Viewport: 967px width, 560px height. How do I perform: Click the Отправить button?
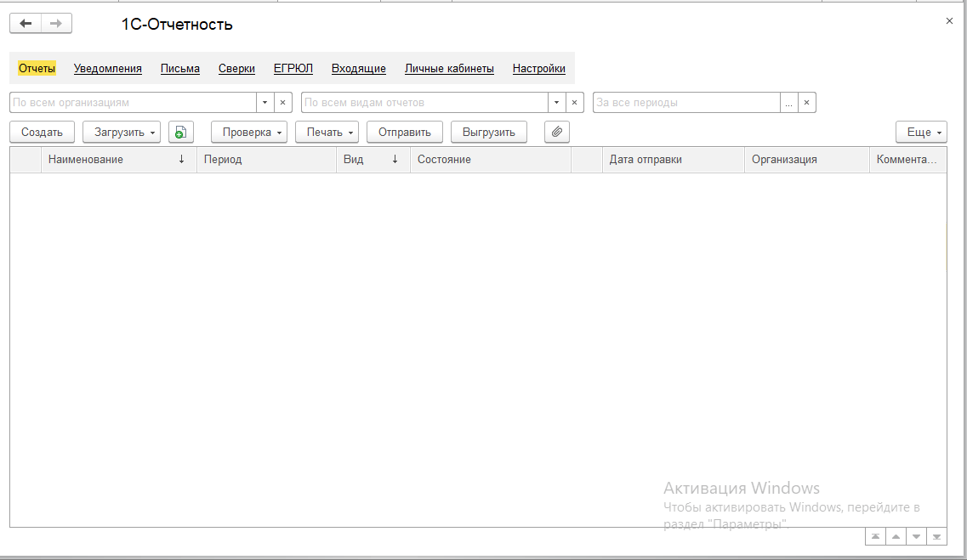click(405, 133)
